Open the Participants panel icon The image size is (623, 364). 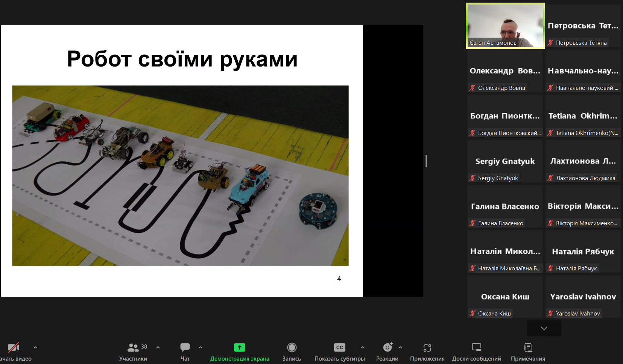pyautogui.click(x=133, y=347)
